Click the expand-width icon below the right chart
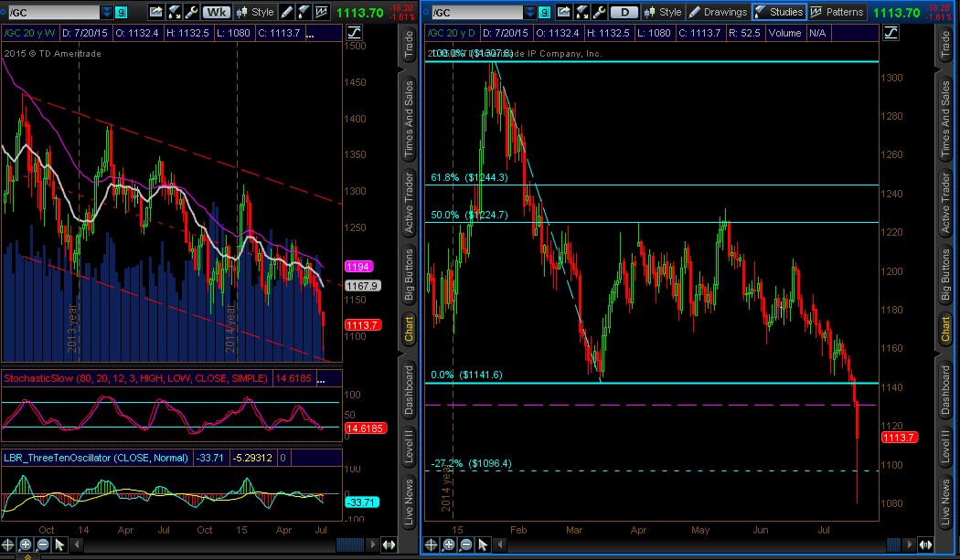Viewport: 960px width, 560px height. click(x=925, y=544)
